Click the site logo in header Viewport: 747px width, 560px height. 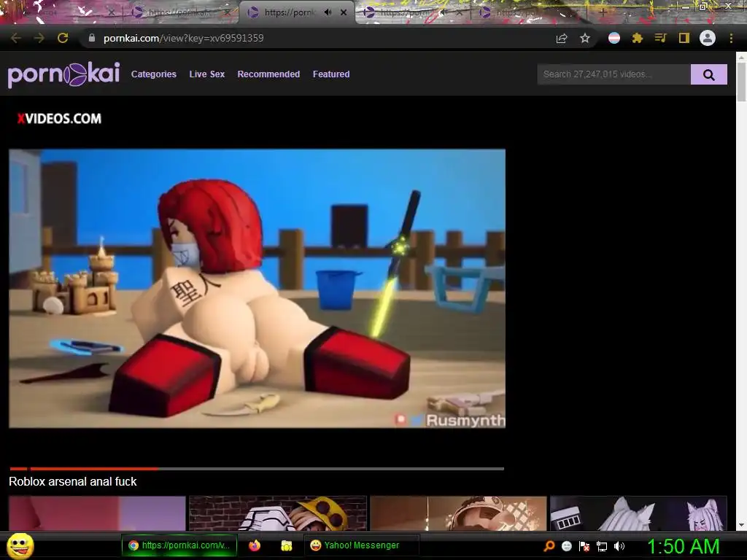[63, 74]
